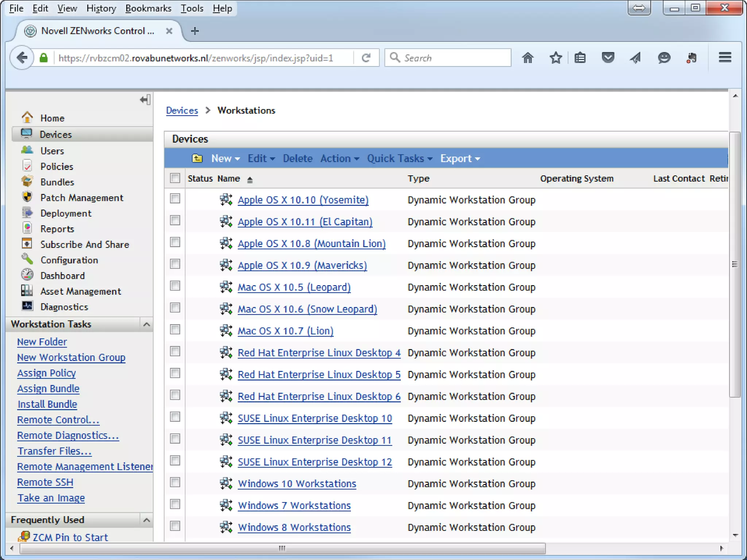Click the scroll down arrow button
This screenshot has width=747, height=560.
pos(735,535)
